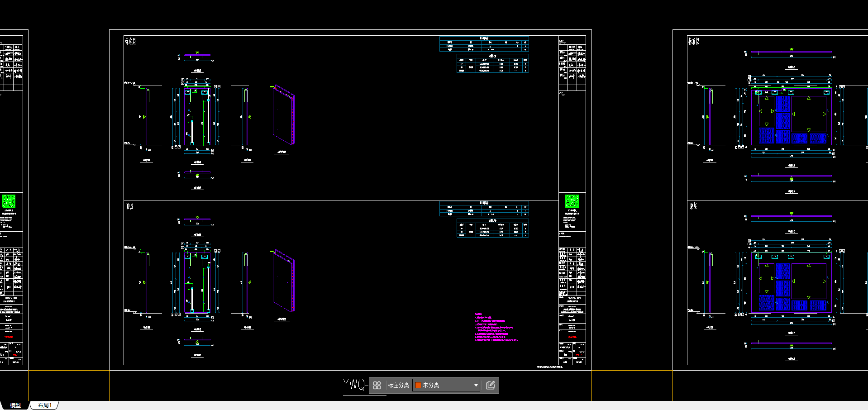Click the green QR code in left sheet
Image resolution: width=868 pixels, height=410 pixels.
click(x=9, y=201)
